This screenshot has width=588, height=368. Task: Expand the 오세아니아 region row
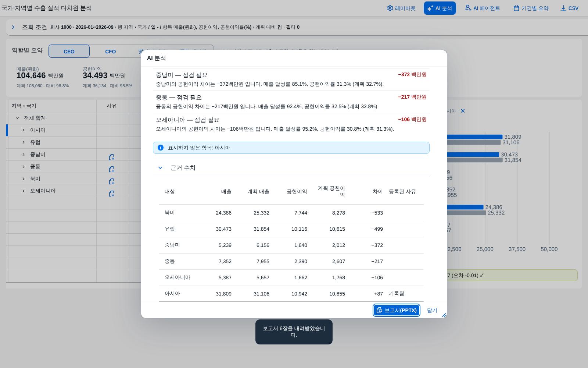(24, 191)
